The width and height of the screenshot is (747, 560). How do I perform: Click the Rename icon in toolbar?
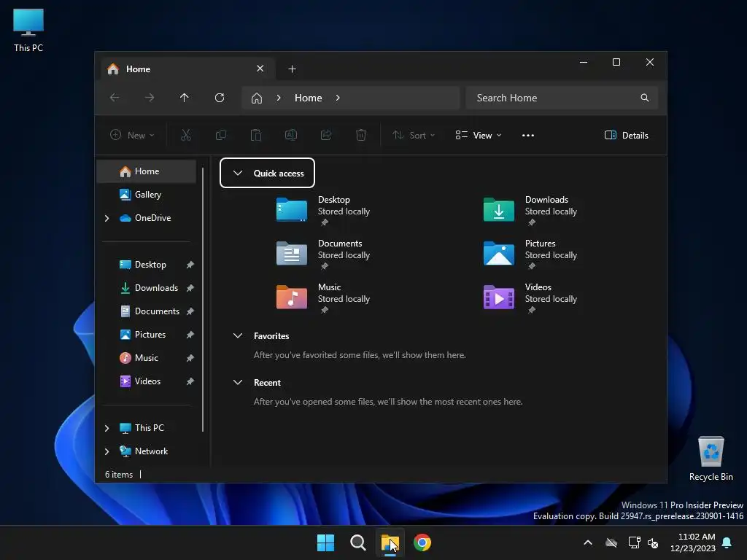tap(291, 135)
